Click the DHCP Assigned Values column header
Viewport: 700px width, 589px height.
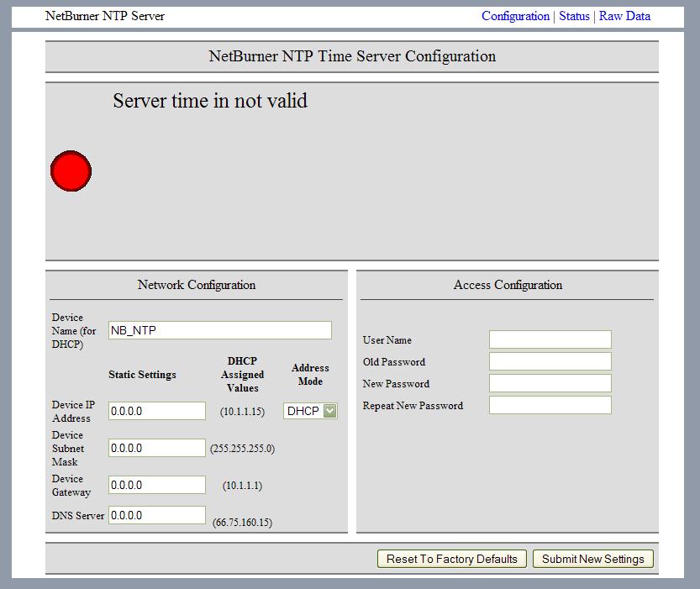click(242, 375)
